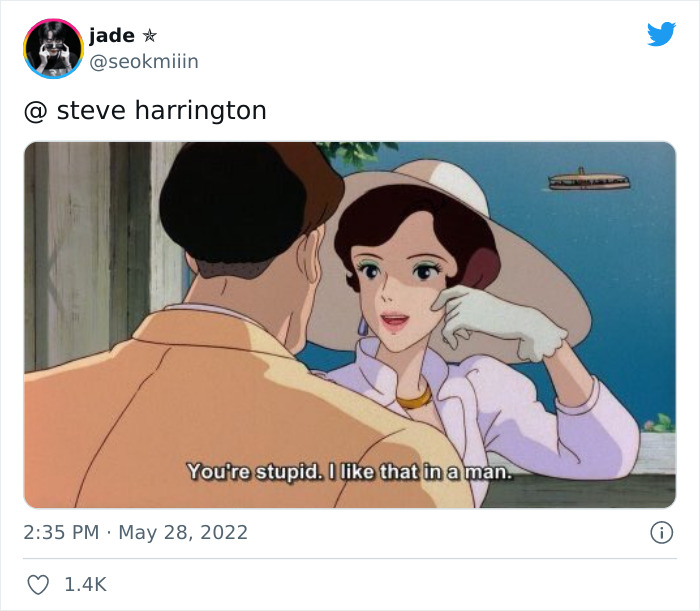Like the tweet with the heart icon

point(38,585)
